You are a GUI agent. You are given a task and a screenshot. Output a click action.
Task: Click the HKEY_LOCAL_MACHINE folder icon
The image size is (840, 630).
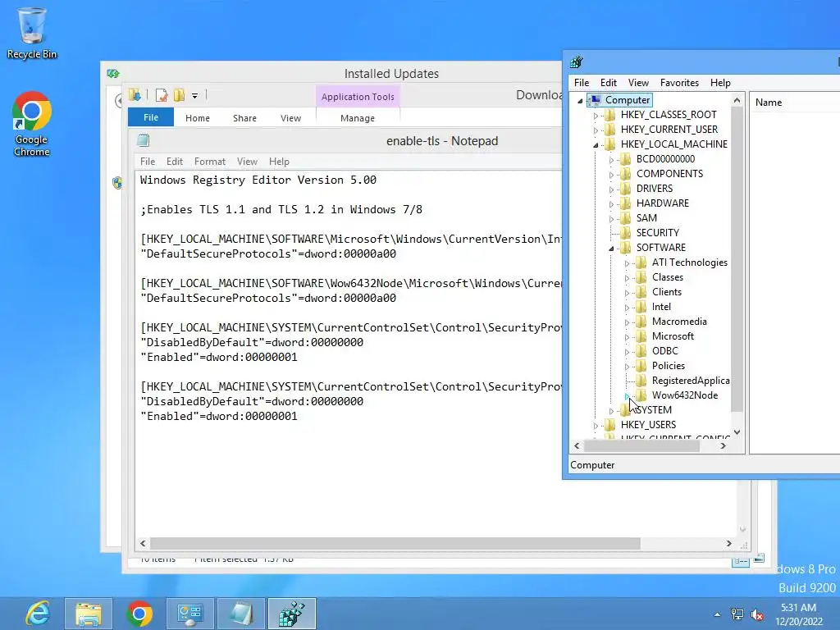tap(609, 144)
